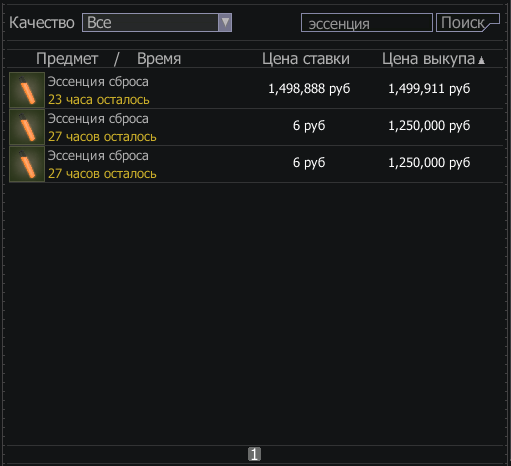511x466 pixels.
Task: Select the second listing's 6 руб bid
Action: coord(309,126)
